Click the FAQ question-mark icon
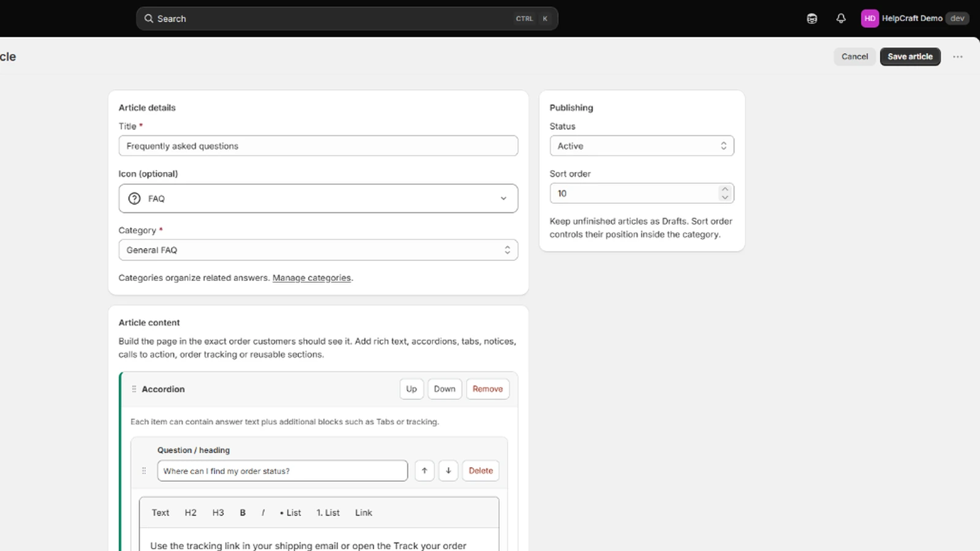980x551 pixels. (134, 198)
